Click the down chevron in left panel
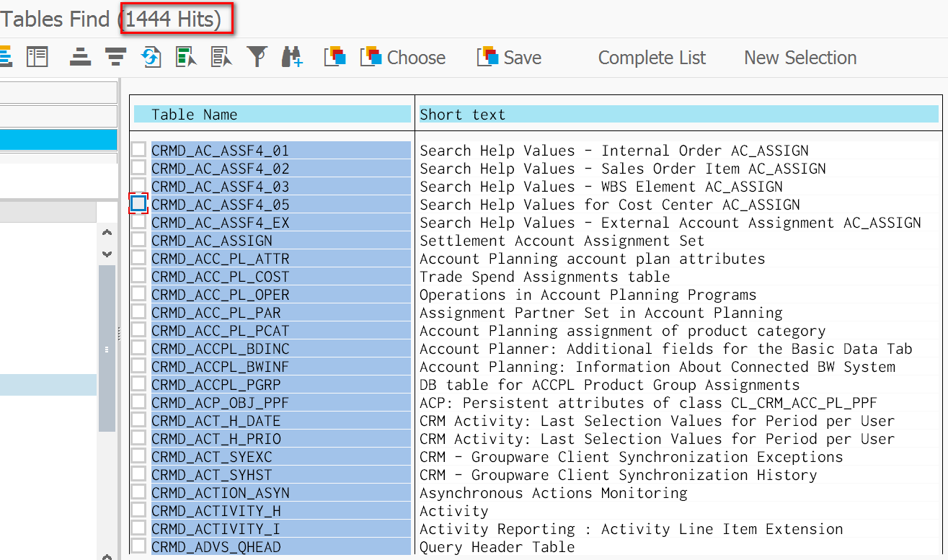 click(107, 254)
